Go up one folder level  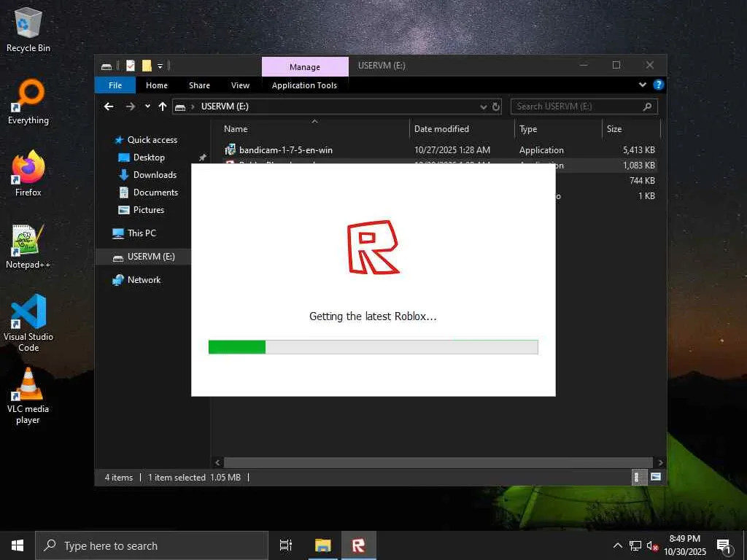163,106
